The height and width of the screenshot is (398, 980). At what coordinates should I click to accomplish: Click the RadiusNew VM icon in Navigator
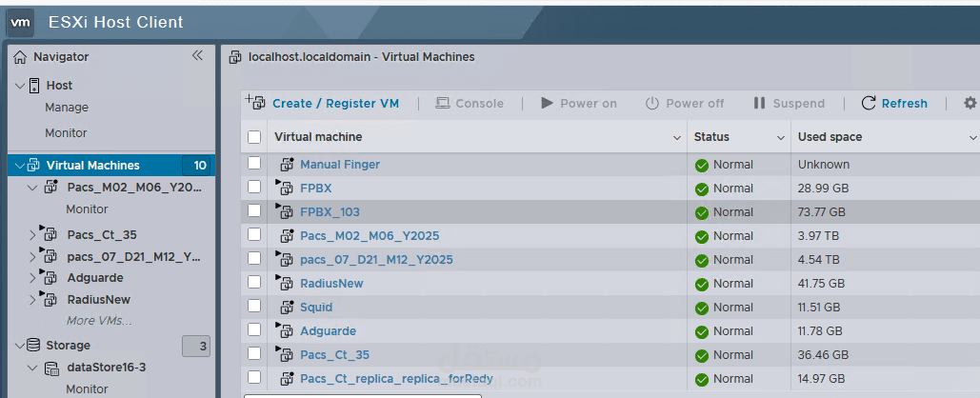click(x=49, y=299)
